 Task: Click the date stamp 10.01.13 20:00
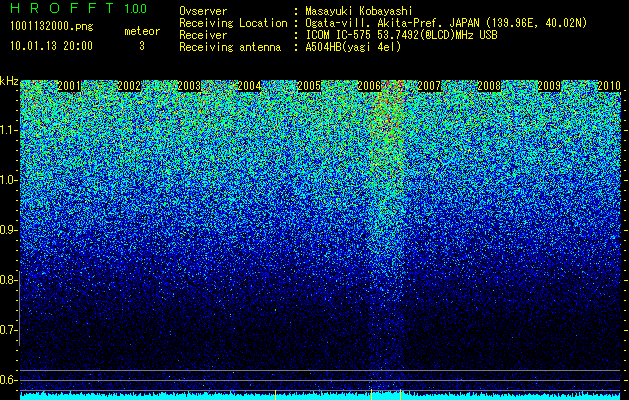click(x=51, y=46)
